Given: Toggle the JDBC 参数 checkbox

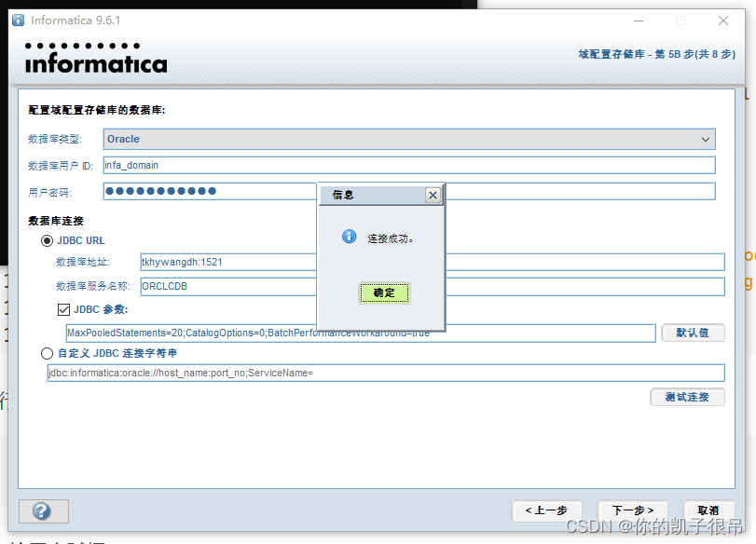Looking at the screenshot, I should click(63, 309).
